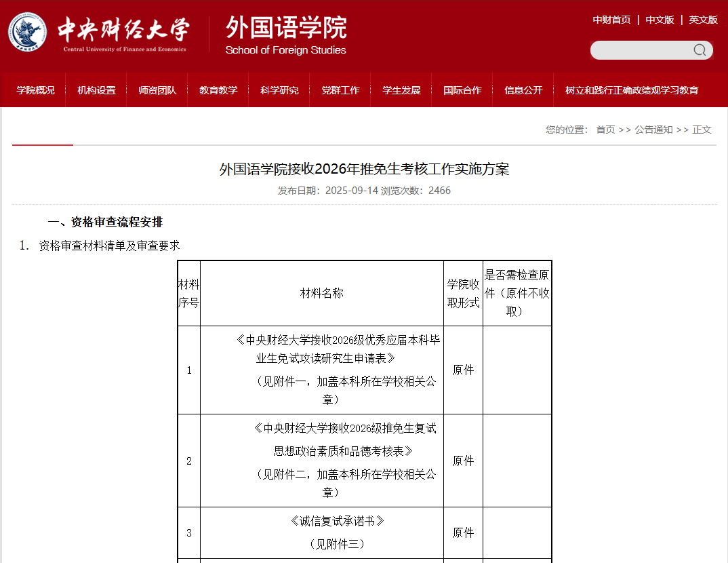Click the publish date 2025-09-14
Image resolution: width=728 pixels, height=563 pixels.
[x=352, y=191]
